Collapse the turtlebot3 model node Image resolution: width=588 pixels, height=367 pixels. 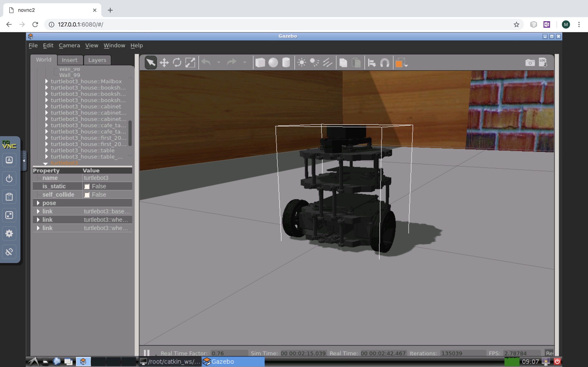(x=46, y=163)
